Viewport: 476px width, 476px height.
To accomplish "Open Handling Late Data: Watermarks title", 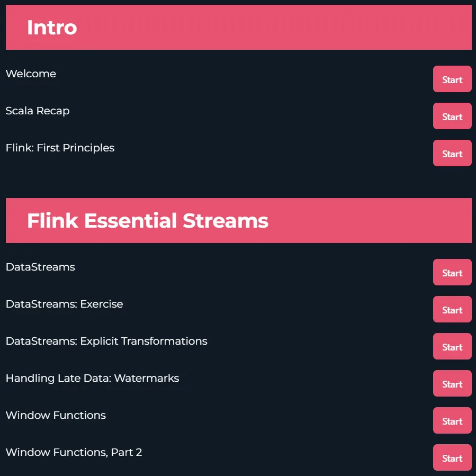I will point(93,378).
